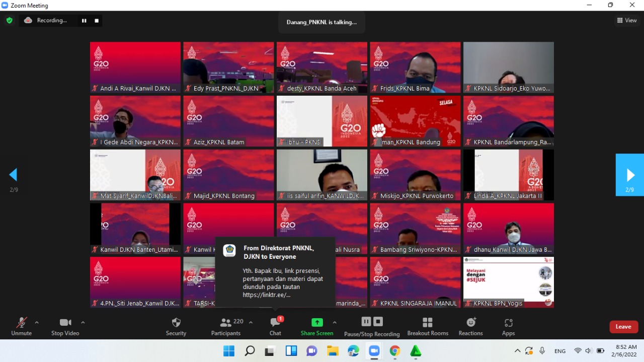Select Miskijo_KPKNL Purwokerto video tile
The height and width of the screenshot is (362, 644).
(x=415, y=175)
